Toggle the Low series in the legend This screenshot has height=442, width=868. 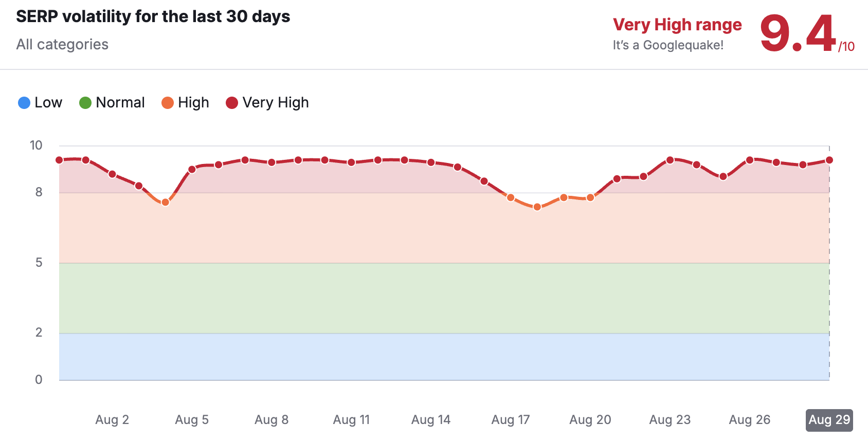[x=40, y=103]
